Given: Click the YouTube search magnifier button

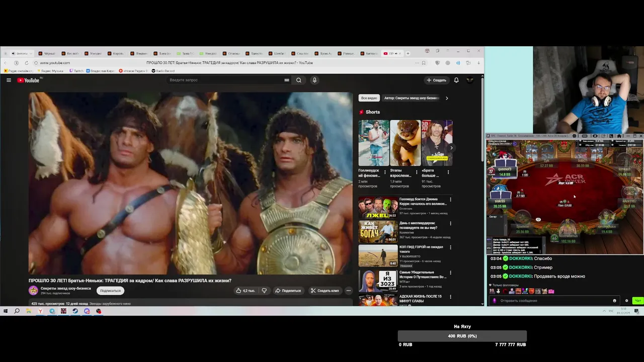Looking at the screenshot, I should [299, 80].
